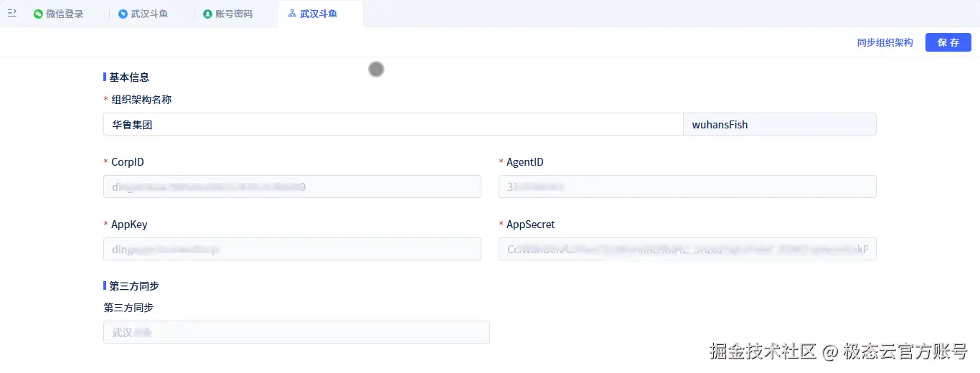Click the 组织架构名称 label
This screenshot has height=373, width=980.
point(141,99)
